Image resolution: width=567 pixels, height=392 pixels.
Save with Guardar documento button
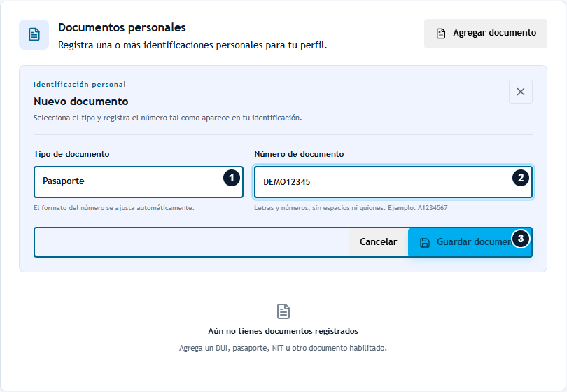tap(470, 242)
